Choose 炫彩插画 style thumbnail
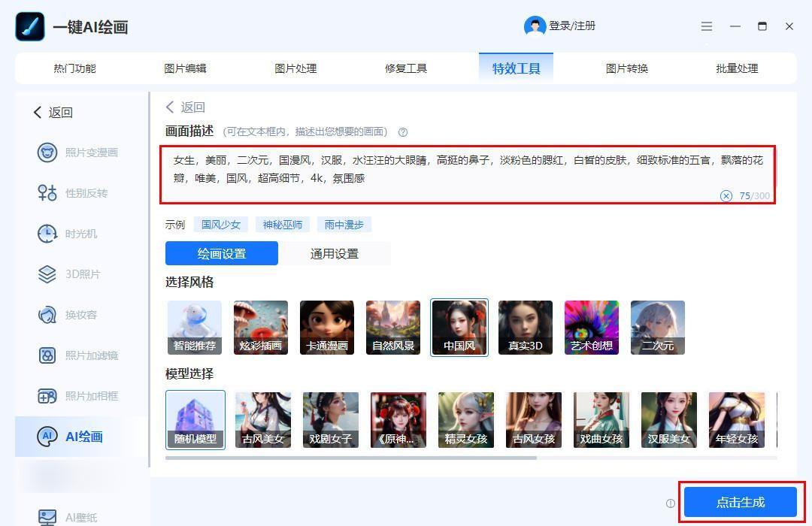Screen dimensions: 812x526 coord(260,328)
